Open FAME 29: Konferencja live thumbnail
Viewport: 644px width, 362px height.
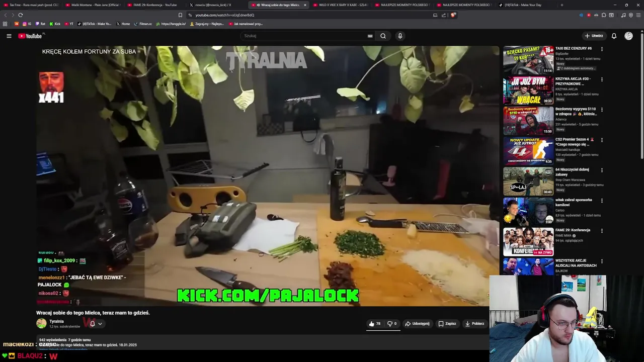(528, 241)
